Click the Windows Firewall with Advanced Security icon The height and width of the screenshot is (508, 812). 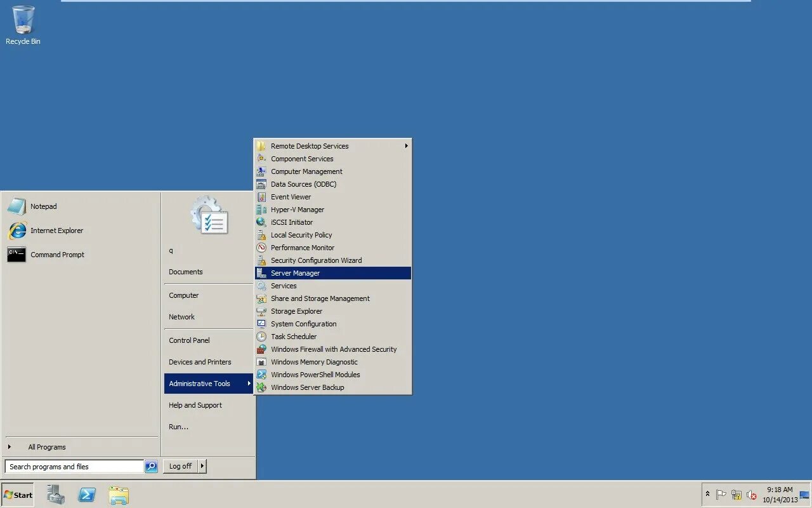261,349
